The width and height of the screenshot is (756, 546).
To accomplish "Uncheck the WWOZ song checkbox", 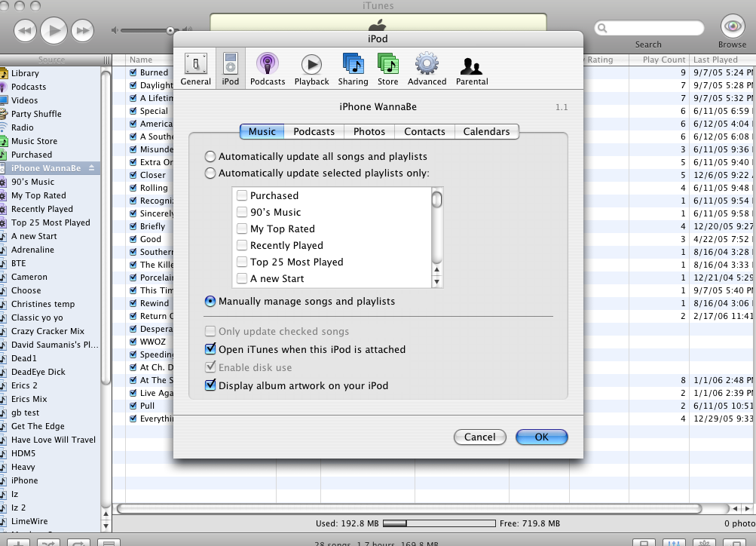I will pos(133,342).
